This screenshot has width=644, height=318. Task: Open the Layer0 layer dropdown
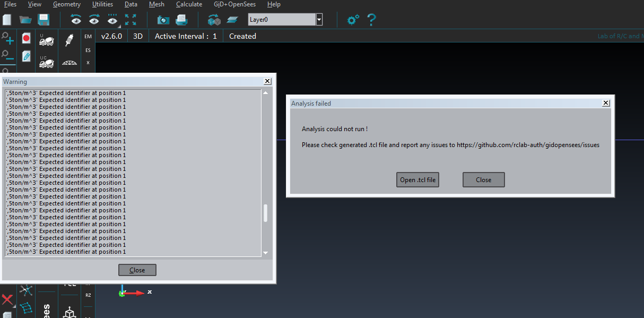(x=319, y=19)
